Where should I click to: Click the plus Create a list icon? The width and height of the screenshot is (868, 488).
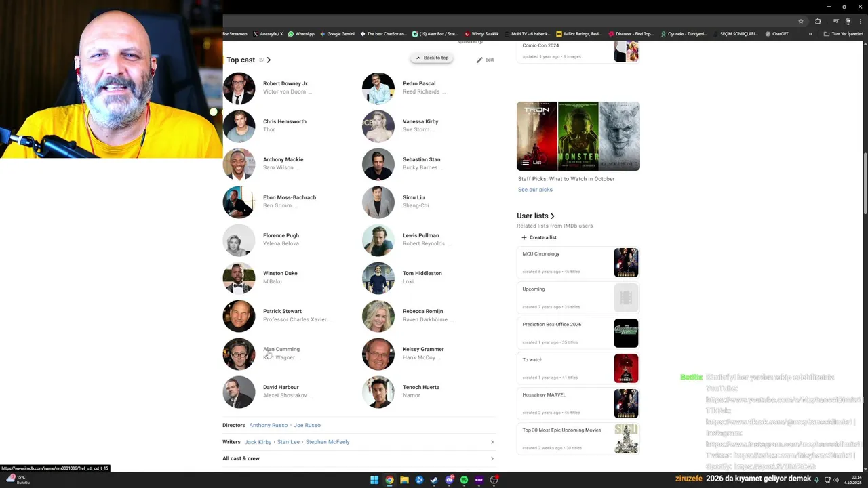tap(524, 237)
